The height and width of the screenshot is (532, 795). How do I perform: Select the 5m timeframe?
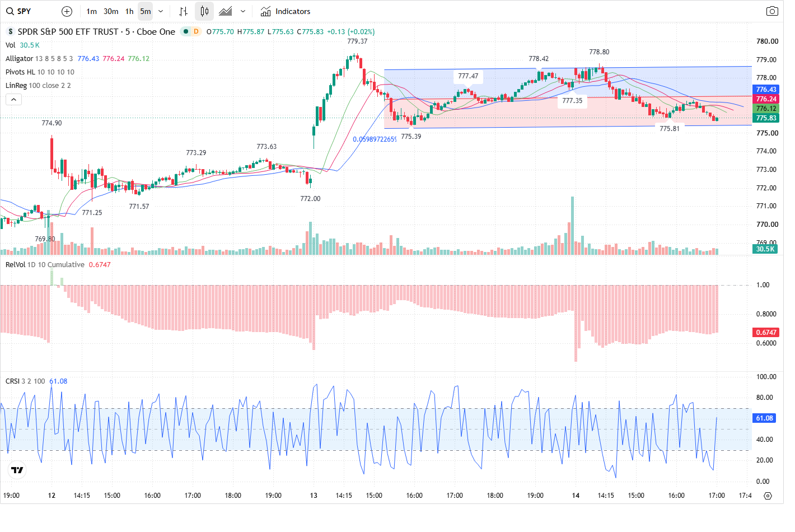point(146,11)
